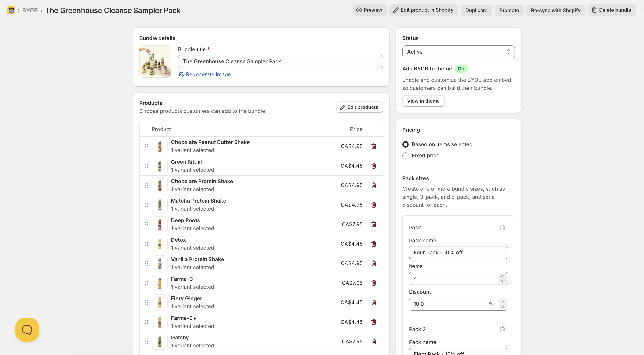Delete Pack 1 with its trash icon

[502, 228]
